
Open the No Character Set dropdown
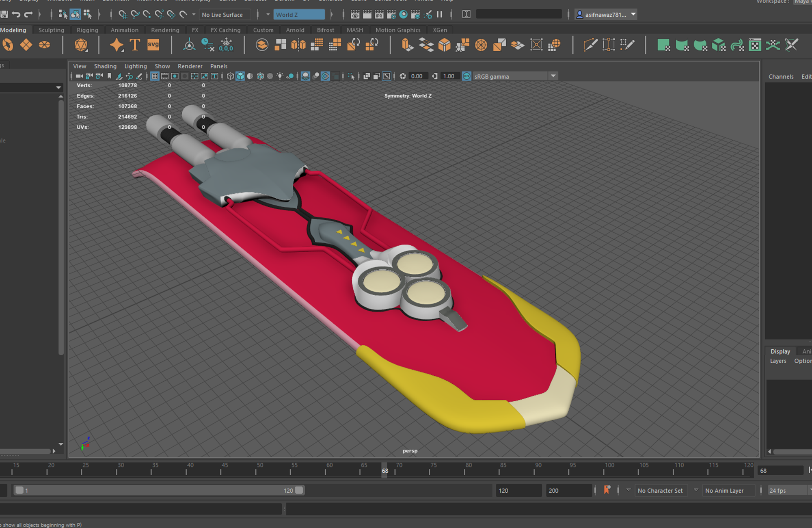pos(661,491)
